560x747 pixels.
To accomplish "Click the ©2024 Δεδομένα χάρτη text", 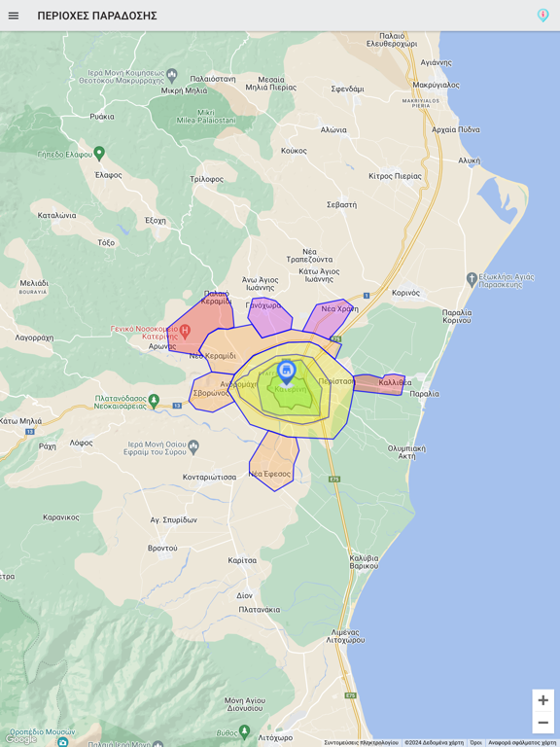I will point(435,743).
